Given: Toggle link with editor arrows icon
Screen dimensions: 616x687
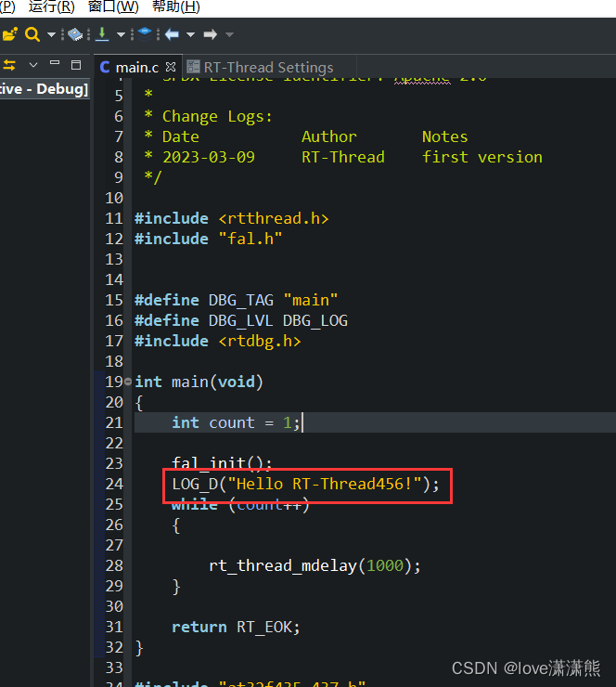Looking at the screenshot, I should coord(9,65).
